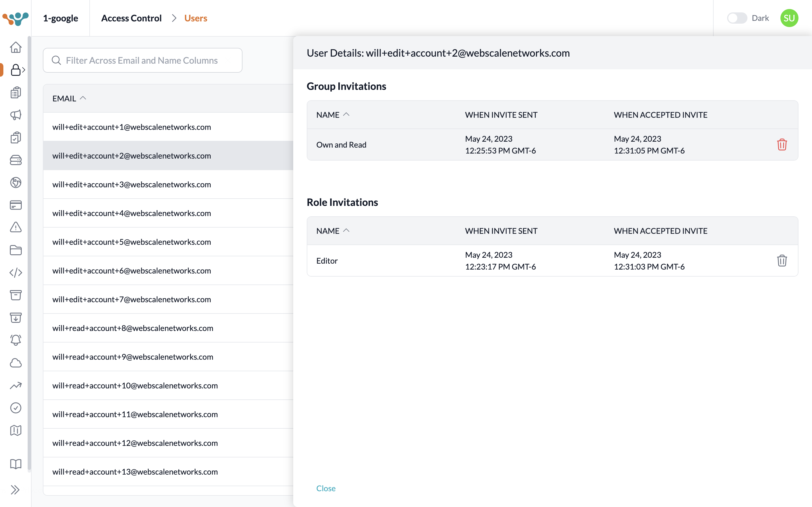Delete the Editor role invitation
The image size is (812, 507).
[x=782, y=261]
